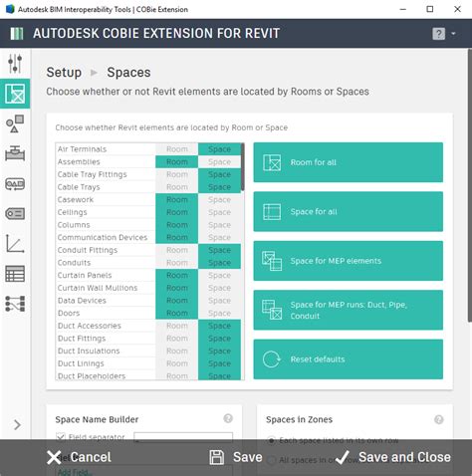The height and width of the screenshot is (476, 472).
Task: Open help for Space Name Builder
Action: 228,418
